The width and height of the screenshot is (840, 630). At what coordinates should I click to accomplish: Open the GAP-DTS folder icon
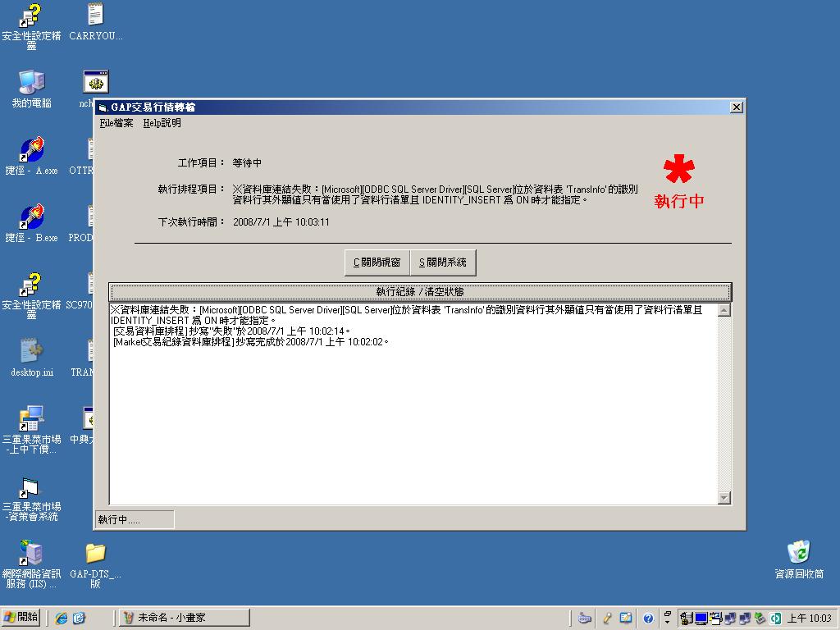pyautogui.click(x=95, y=554)
